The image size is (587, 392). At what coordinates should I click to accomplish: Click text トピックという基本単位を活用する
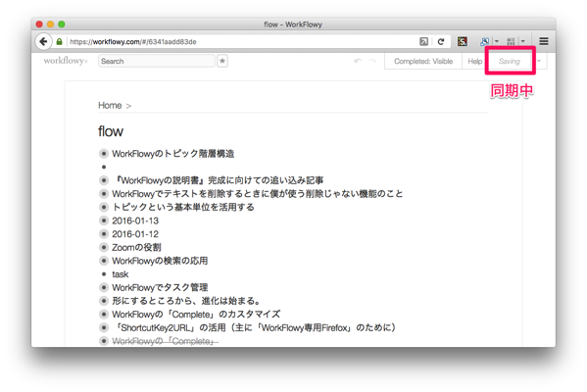[183, 207]
